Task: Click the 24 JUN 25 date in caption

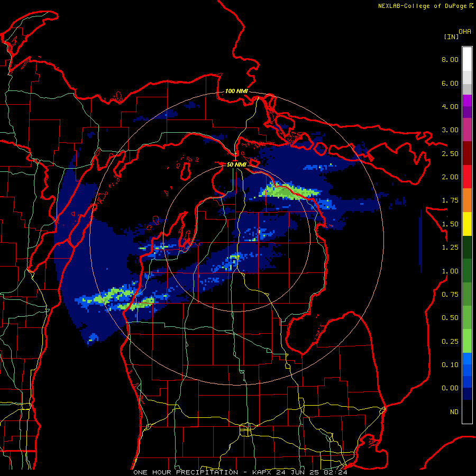Action: pos(298,472)
